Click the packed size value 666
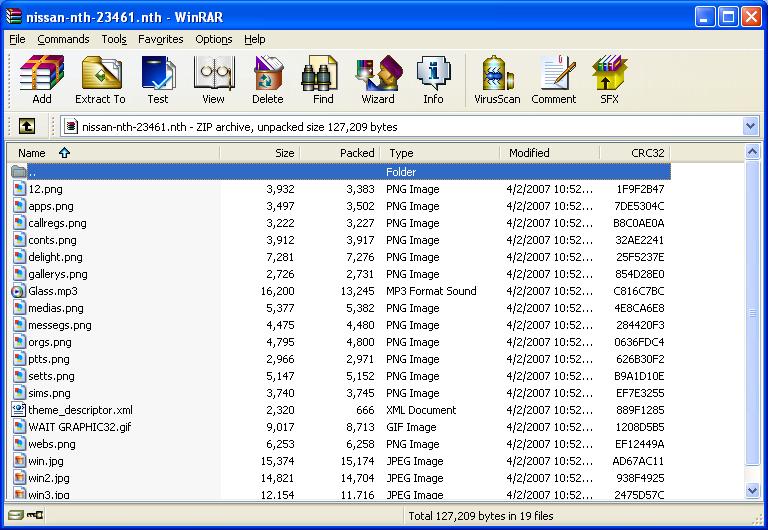Viewport: 768px width, 530px height. tap(365, 410)
